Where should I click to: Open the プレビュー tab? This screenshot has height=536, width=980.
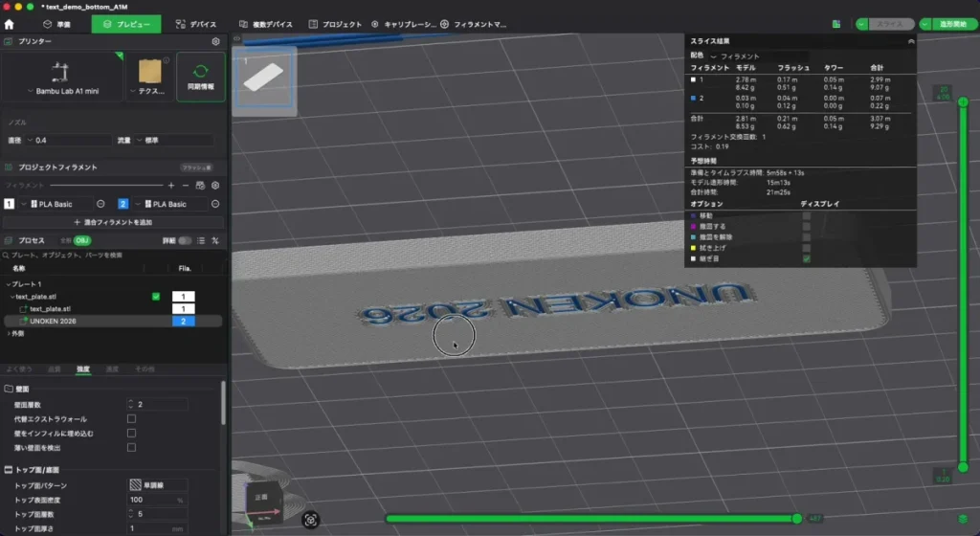[126, 24]
